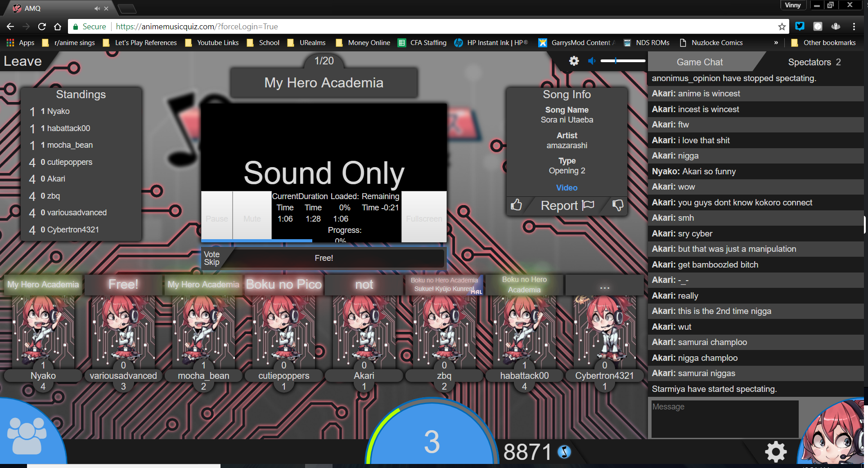Click habattack00 in the Standings list
Image resolution: width=868 pixels, height=468 pixels.
click(68, 128)
